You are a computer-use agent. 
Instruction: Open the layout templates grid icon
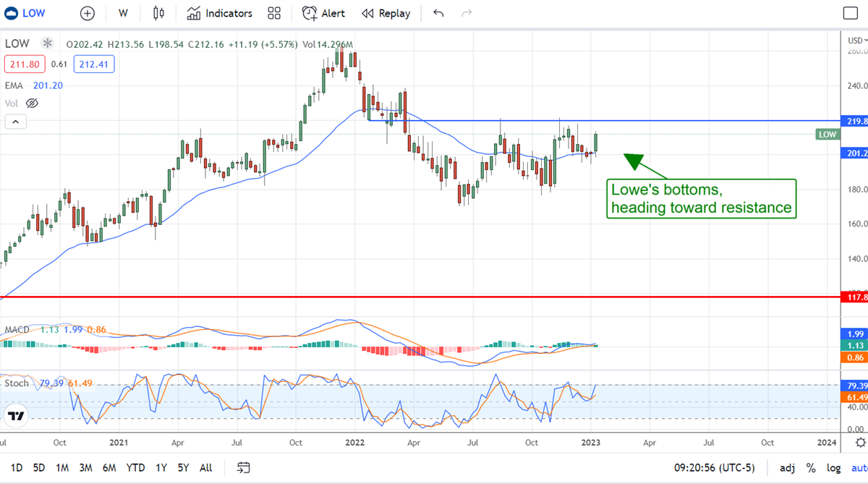pos(274,13)
